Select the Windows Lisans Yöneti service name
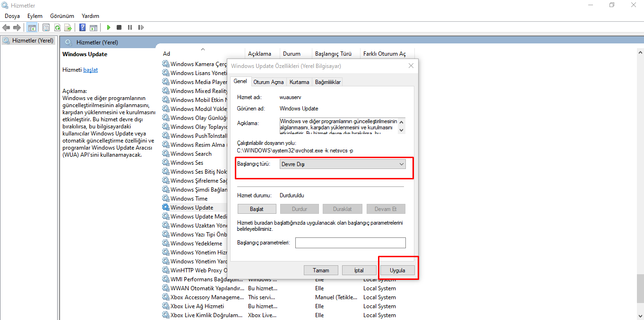Screen dimensions: 644x320 [x=198, y=73]
